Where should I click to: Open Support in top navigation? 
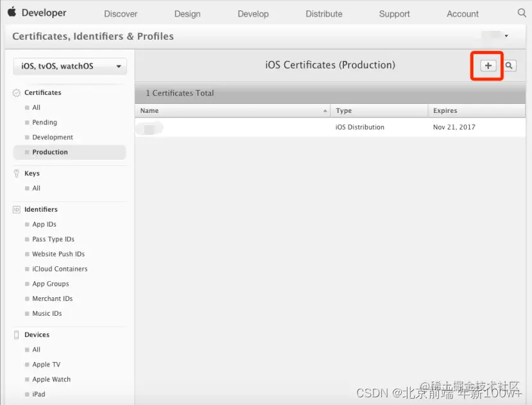pos(394,14)
